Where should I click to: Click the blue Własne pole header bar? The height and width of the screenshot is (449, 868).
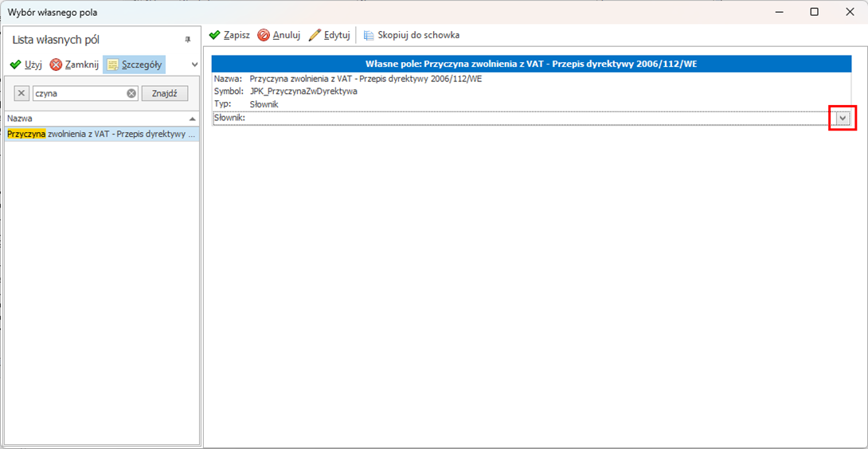tap(531, 64)
